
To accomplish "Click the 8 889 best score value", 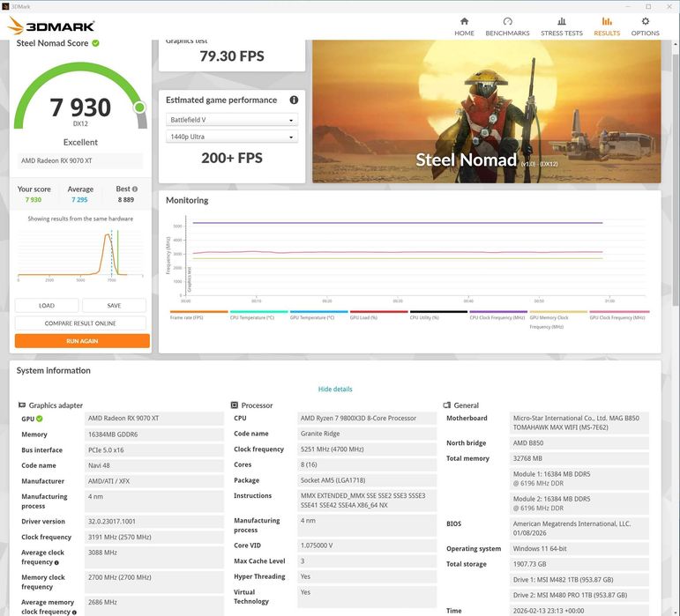I will 126,200.
